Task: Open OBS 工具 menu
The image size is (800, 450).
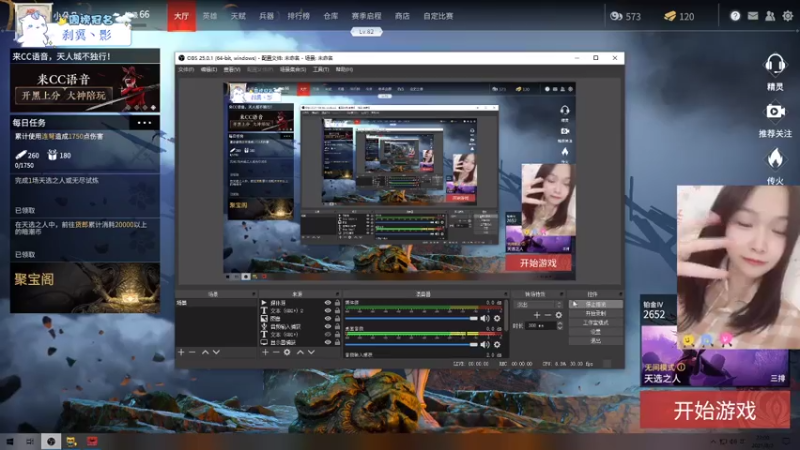Action: [x=321, y=69]
